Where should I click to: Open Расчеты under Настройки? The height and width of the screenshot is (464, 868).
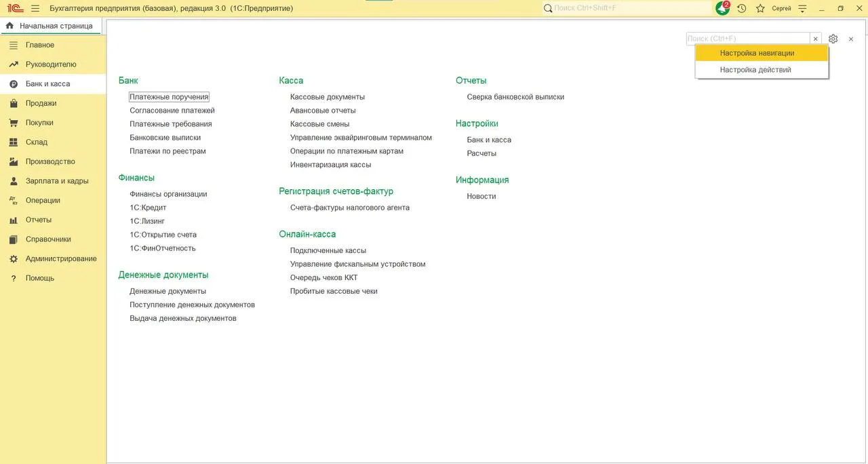(x=481, y=153)
